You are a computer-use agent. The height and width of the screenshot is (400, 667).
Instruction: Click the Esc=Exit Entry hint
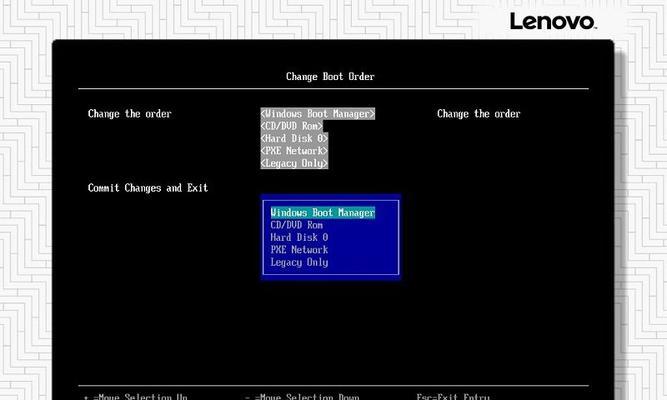coord(453,397)
